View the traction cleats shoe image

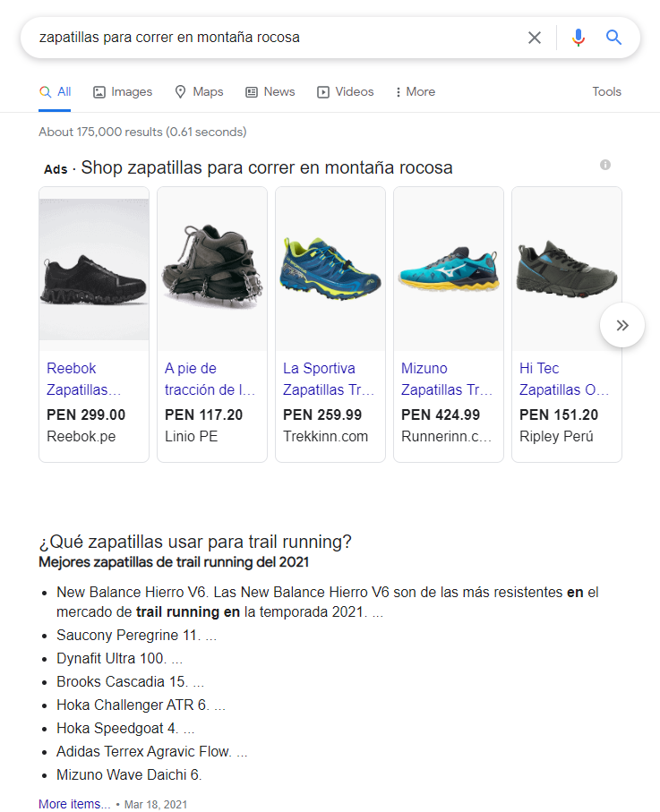[x=212, y=269]
